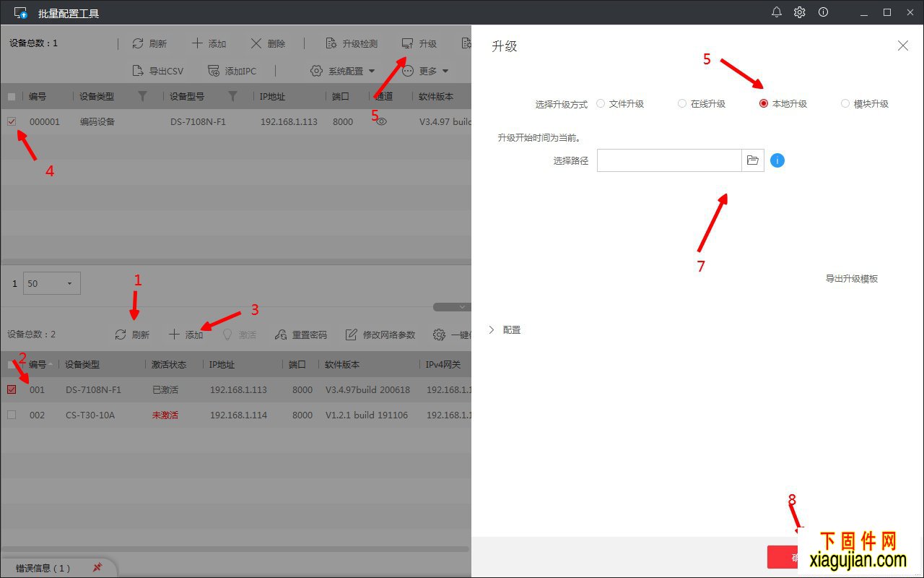Toggle the eye icon in row 000001's 通道 column
Screen dimensions: 924x578
tap(382, 121)
